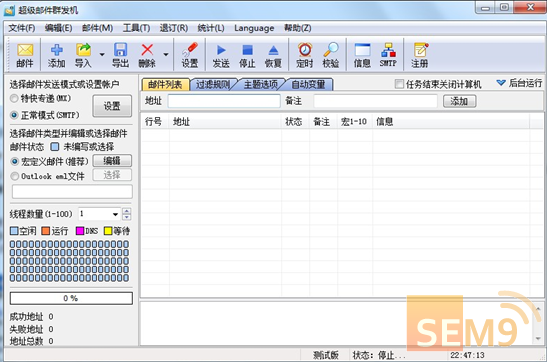The width and height of the screenshot is (547, 362).
Task: Click the 运行 orange color swatch
Action: (45, 231)
